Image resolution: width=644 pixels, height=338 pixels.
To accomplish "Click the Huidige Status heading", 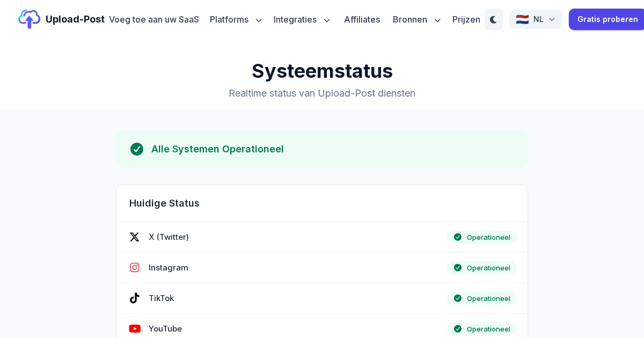I will [164, 203].
